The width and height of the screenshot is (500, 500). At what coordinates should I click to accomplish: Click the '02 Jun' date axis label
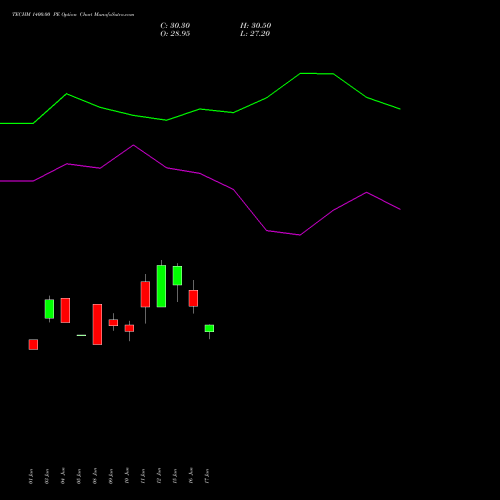pyautogui.click(x=47, y=476)
